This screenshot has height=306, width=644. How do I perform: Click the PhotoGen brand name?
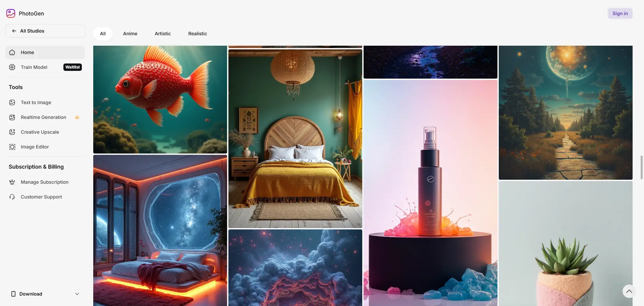[31, 13]
